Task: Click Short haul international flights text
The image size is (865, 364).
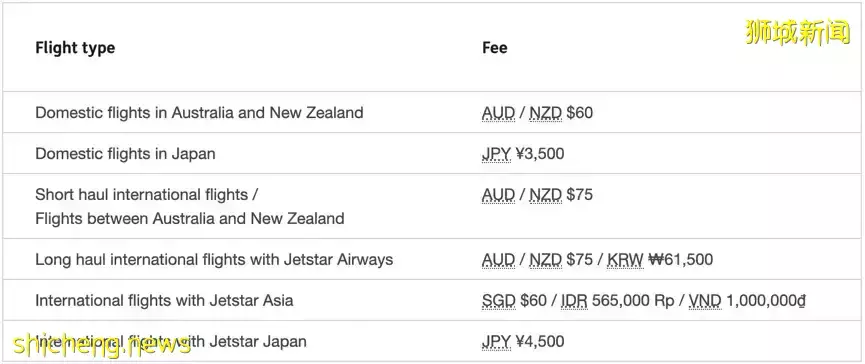Action: [147, 195]
